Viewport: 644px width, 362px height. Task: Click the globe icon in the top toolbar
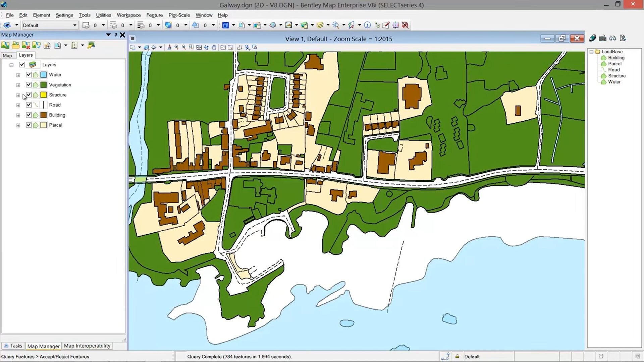point(168,25)
